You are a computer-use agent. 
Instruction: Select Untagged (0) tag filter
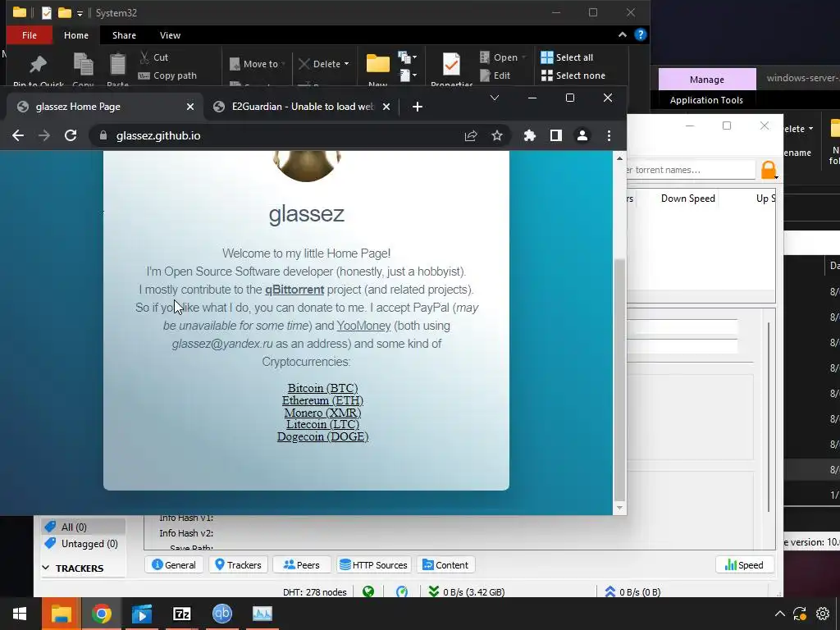pos(84,544)
